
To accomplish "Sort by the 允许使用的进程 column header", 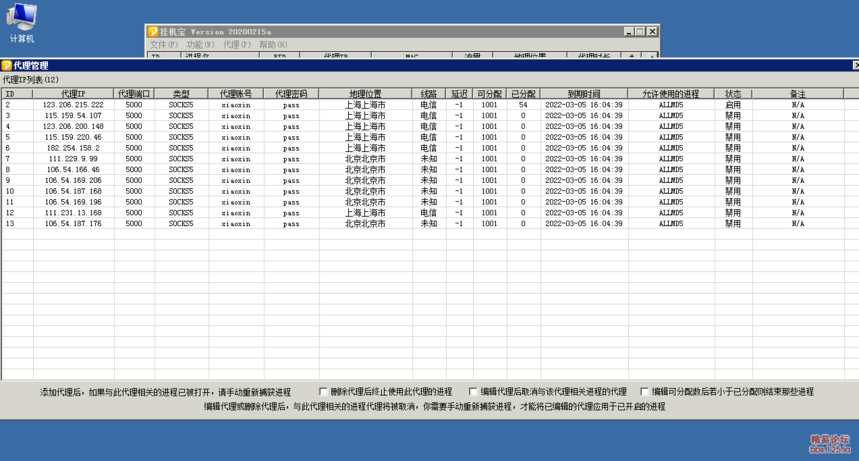I will point(671,94).
